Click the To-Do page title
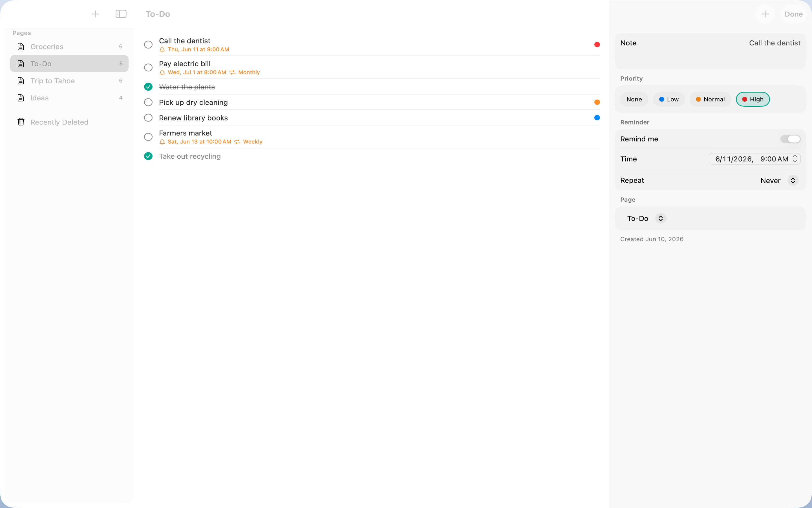Image resolution: width=812 pixels, height=508 pixels. 158,14
